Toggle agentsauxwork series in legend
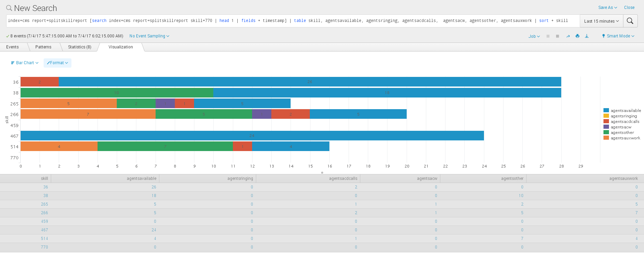 coord(625,138)
